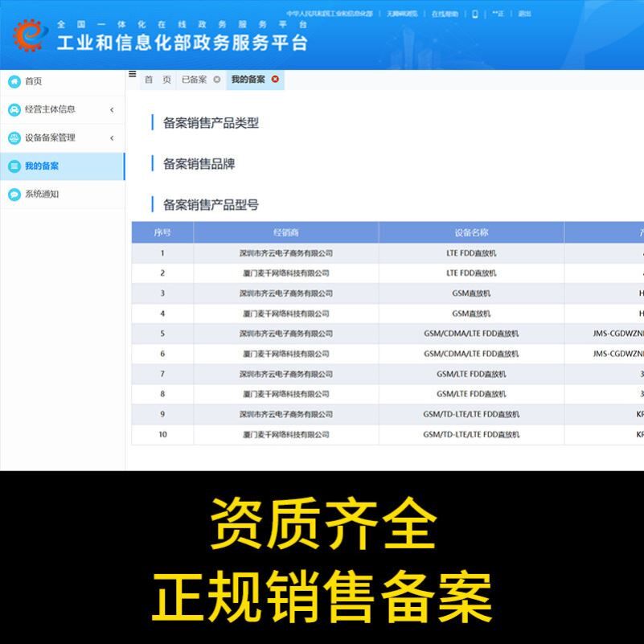Click GSM直放机 in row 4
Viewport: 644px width, 644px height.
(471, 314)
